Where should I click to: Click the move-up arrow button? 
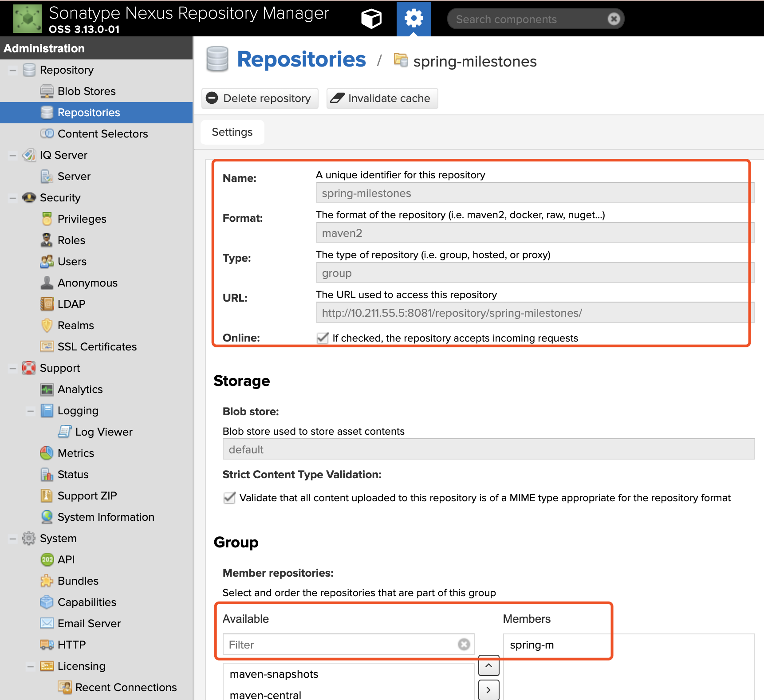pyautogui.click(x=489, y=665)
